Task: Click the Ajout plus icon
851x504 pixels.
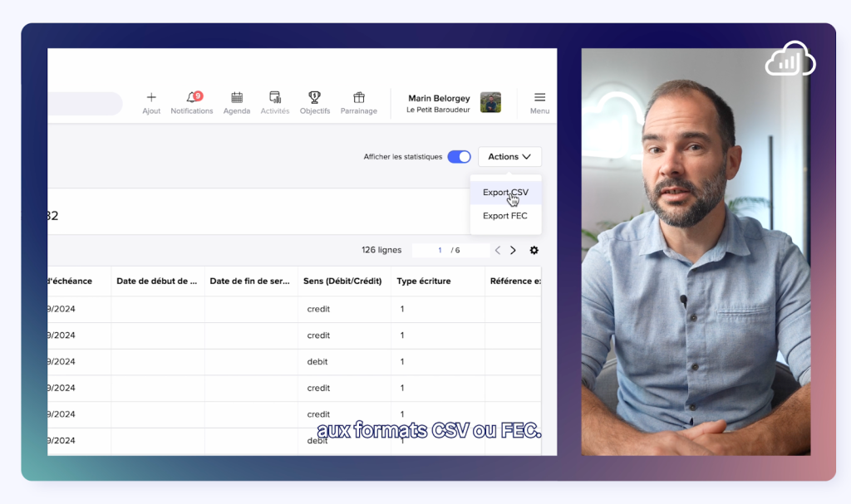Action: pyautogui.click(x=151, y=98)
